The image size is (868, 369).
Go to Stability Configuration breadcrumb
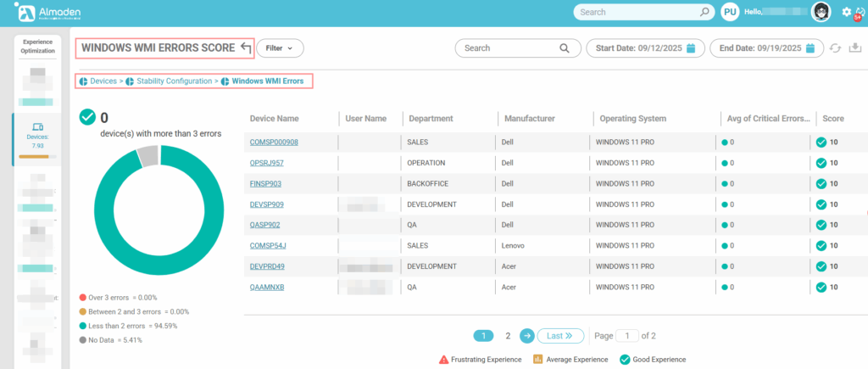point(174,81)
